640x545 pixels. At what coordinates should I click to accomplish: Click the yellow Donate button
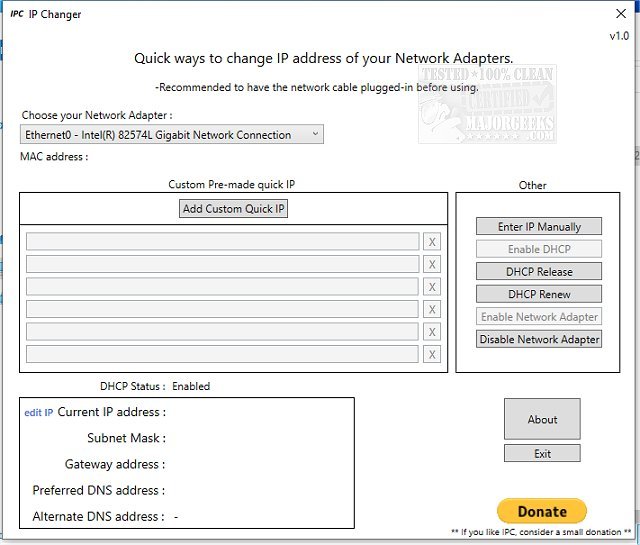(x=542, y=511)
